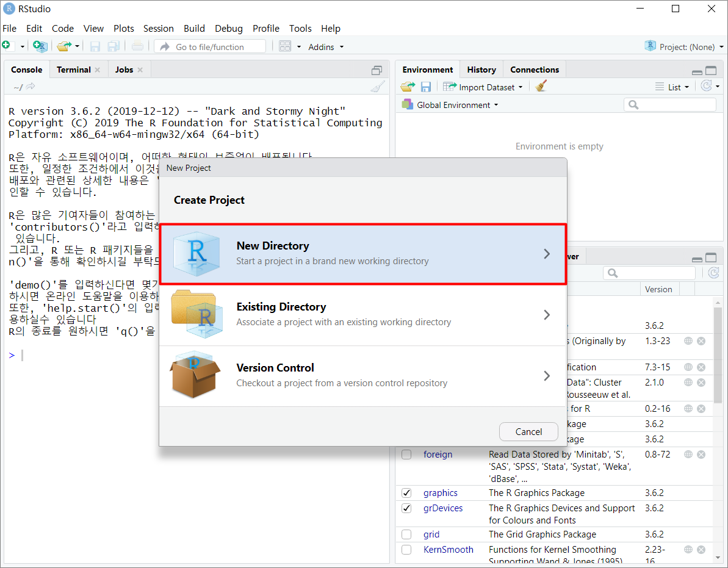Click the New File plus icon
728x568 pixels.
[x=7, y=46]
